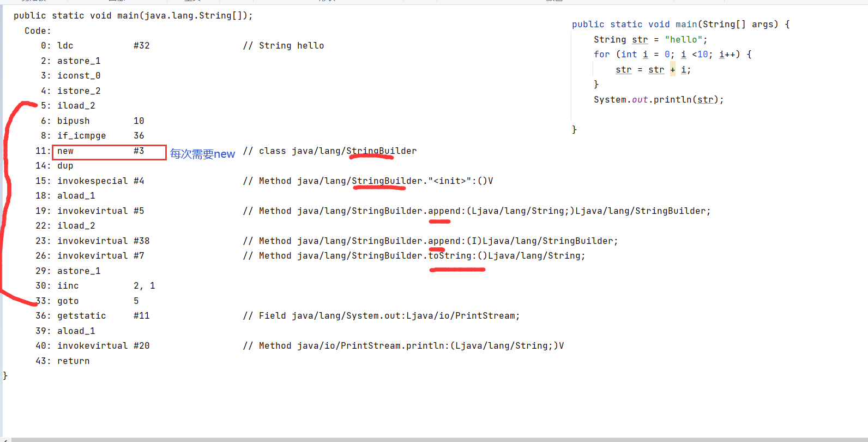868x442 pixels.
Task: Select the '39: aload_1' instruction
Action: 65,331
